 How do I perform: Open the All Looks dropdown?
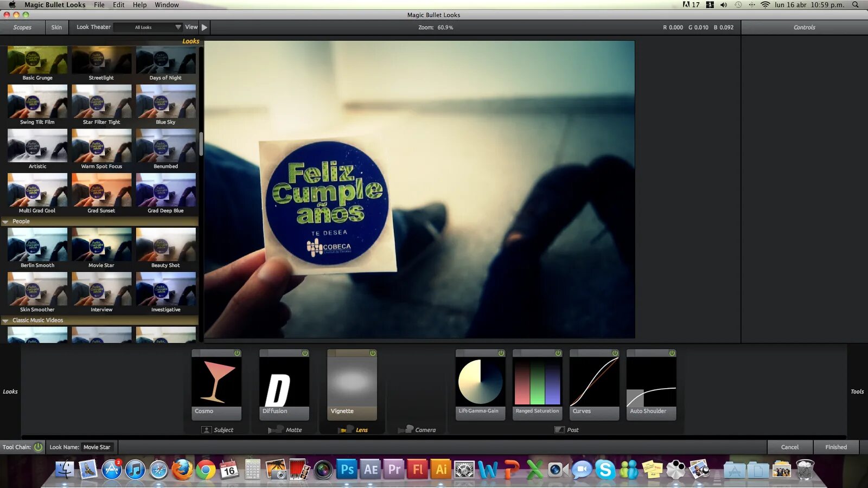click(149, 27)
